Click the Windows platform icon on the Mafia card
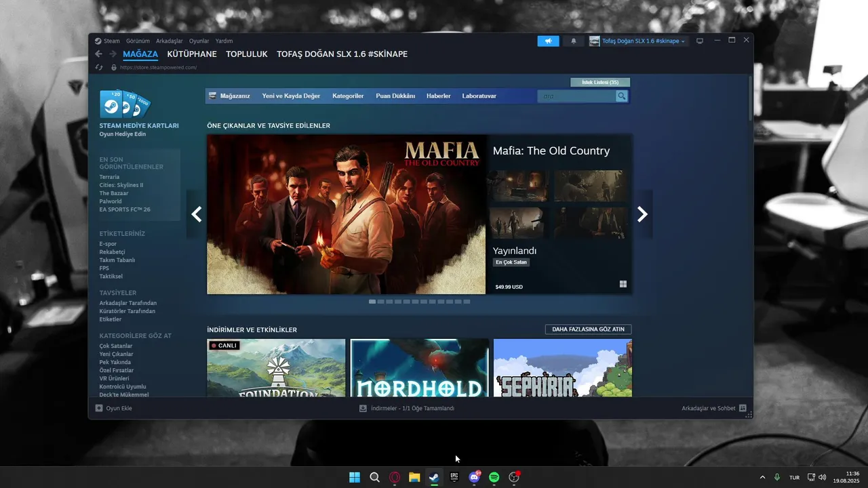The image size is (868, 488). 623,285
